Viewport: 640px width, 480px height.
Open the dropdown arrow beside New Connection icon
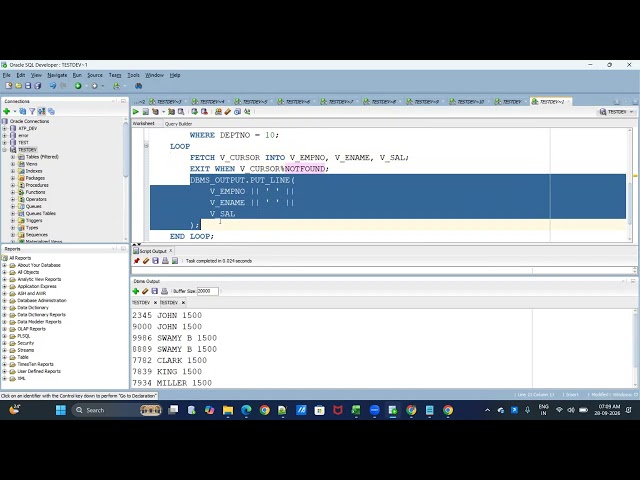[x=15, y=111]
